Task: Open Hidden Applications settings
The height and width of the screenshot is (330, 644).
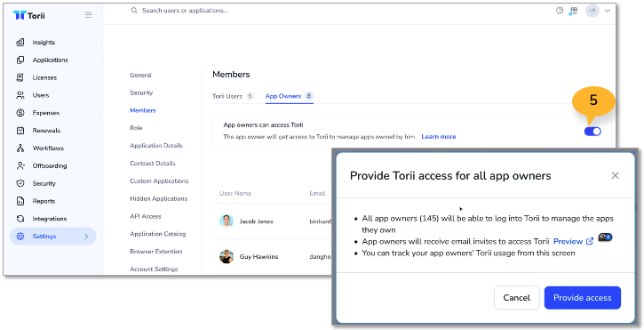Action: click(158, 198)
